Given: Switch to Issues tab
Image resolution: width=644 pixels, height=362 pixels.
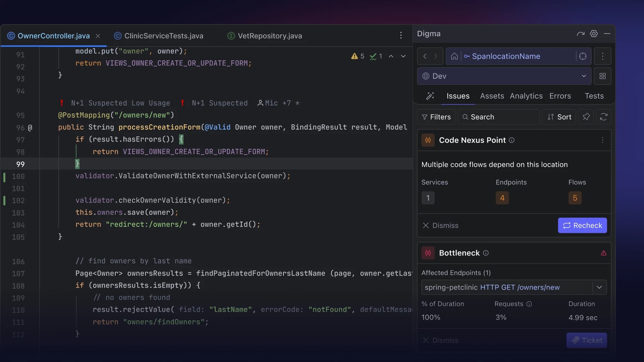Looking at the screenshot, I should click(x=458, y=96).
